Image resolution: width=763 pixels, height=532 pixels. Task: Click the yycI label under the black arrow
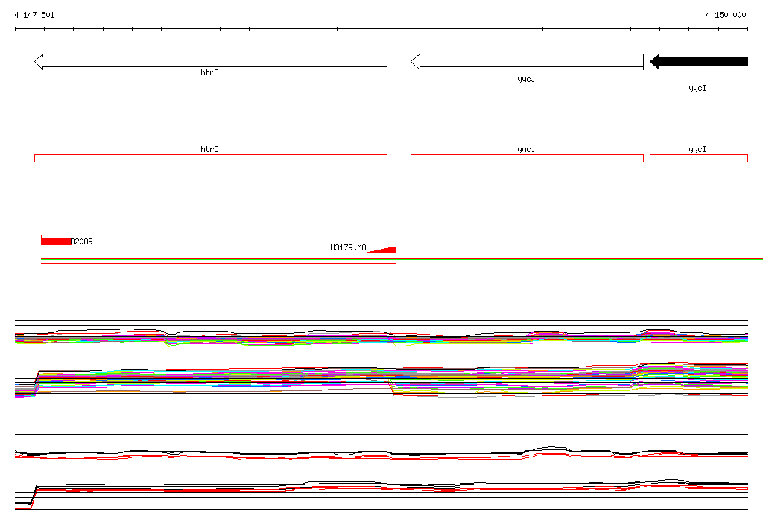pos(697,88)
